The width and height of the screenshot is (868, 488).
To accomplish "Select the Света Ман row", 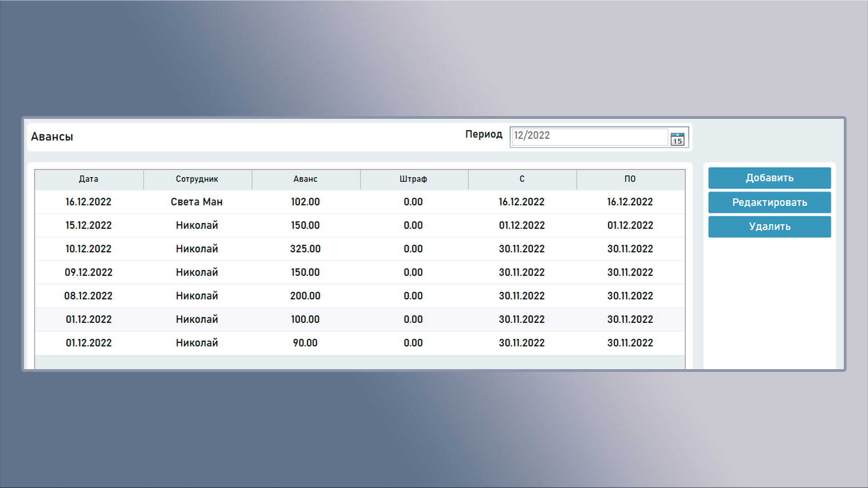I will (197, 202).
